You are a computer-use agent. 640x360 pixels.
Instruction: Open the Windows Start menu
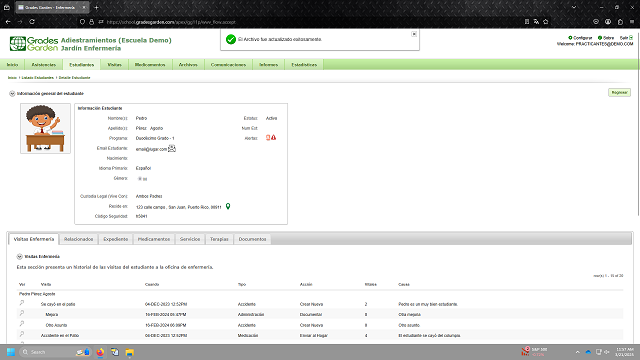pos(11,352)
